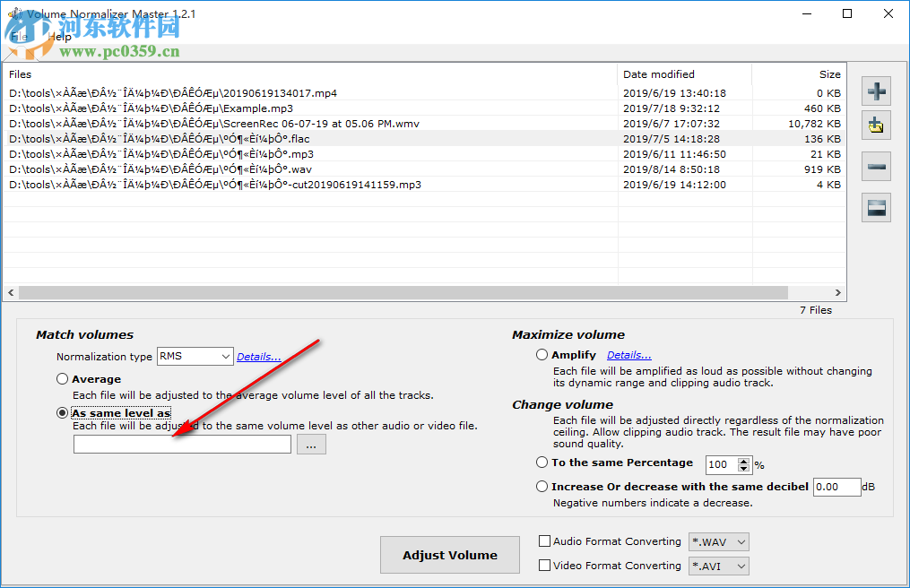
Task: Open the File menu
Action: click(x=18, y=37)
